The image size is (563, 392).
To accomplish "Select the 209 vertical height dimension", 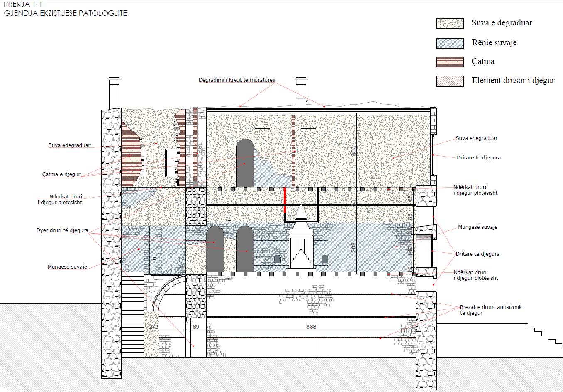I will 353,247.
